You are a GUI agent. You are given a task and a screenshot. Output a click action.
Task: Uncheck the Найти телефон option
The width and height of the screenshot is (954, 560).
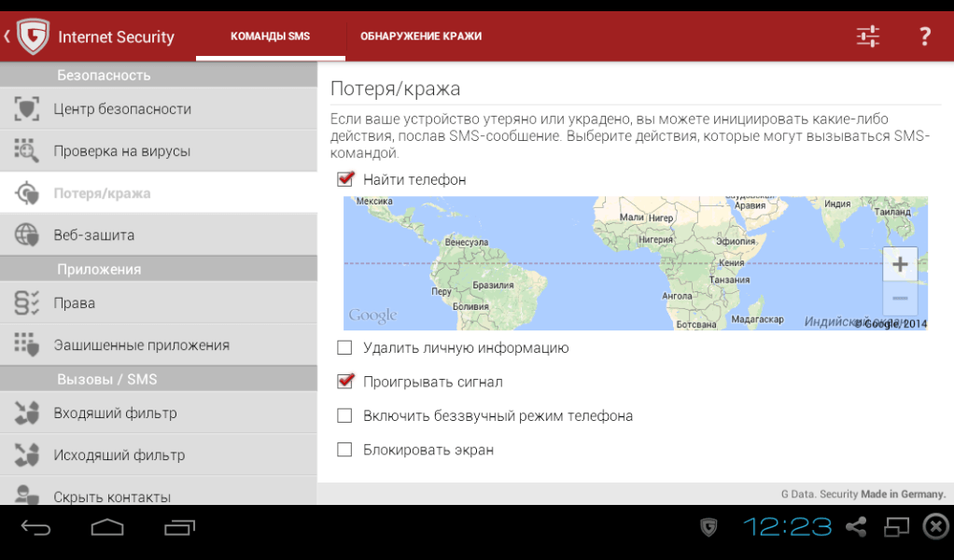344,179
